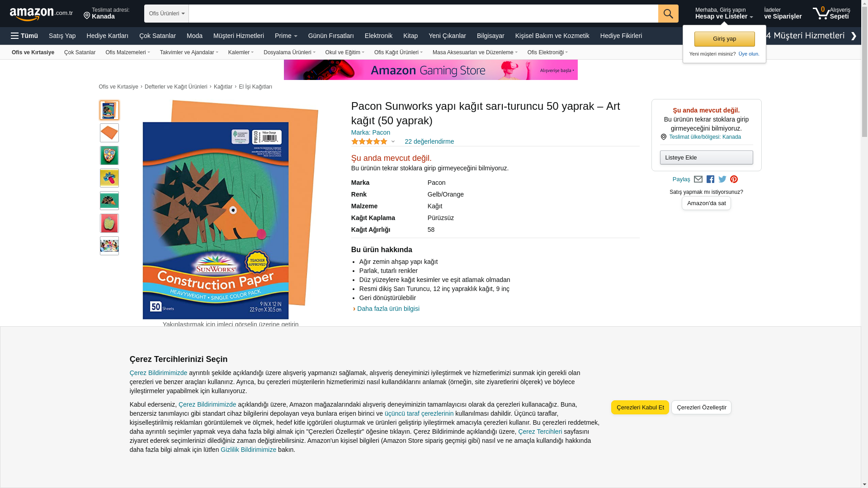Click the Amazon.com.tr logo
The image size is (868, 488).
point(41,14)
